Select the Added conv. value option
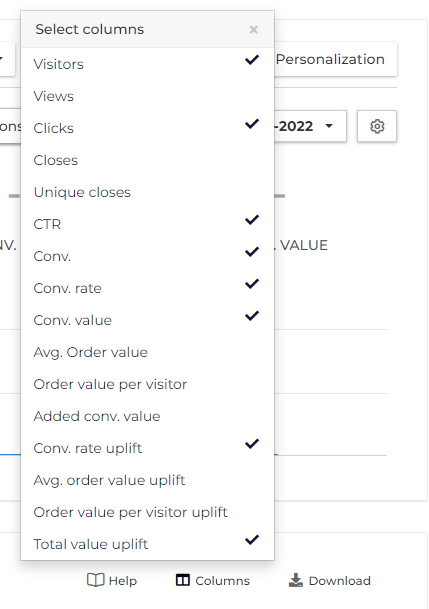Image resolution: width=429 pixels, height=609 pixels. pos(148,416)
